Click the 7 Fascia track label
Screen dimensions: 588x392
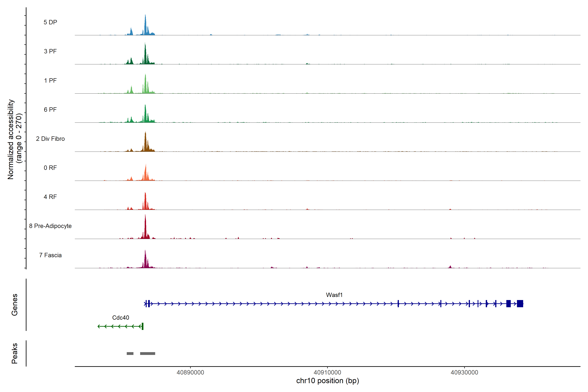(x=50, y=255)
